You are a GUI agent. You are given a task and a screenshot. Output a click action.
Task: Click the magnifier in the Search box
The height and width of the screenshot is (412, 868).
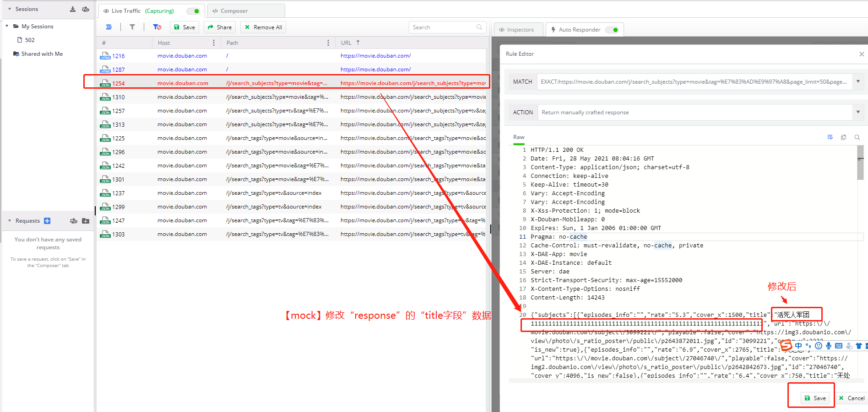click(479, 27)
